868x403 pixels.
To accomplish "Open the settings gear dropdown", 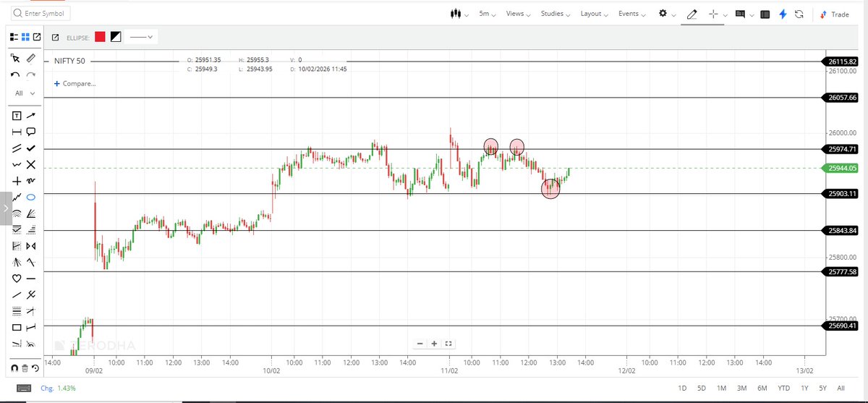I will [667, 14].
